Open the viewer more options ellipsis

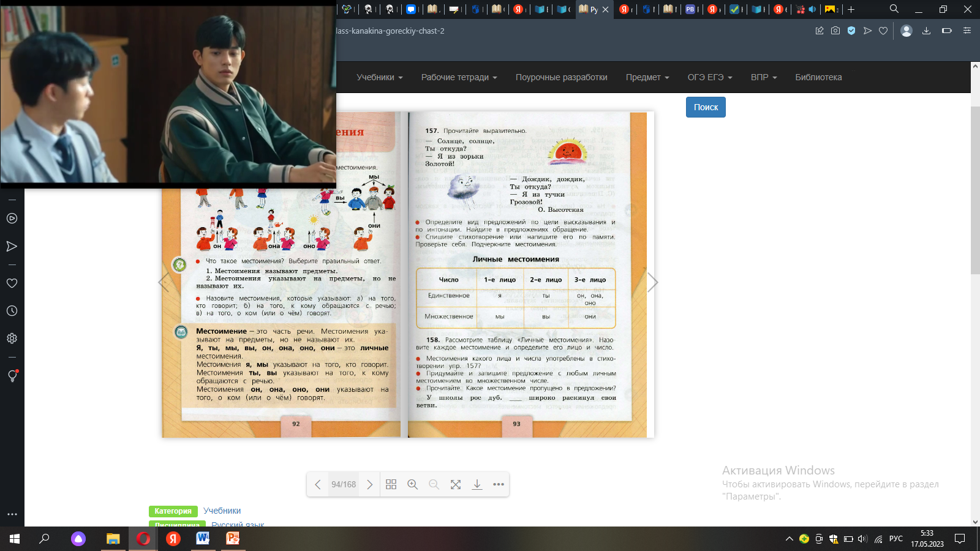[499, 484]
